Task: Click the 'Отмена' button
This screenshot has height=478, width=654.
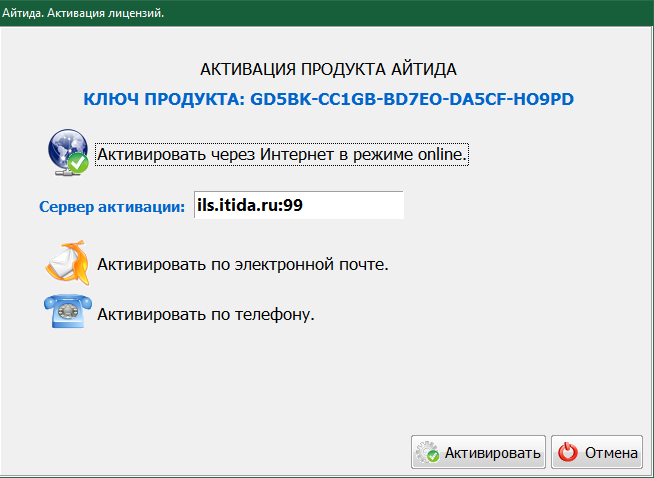Action: tap(597, 452)
